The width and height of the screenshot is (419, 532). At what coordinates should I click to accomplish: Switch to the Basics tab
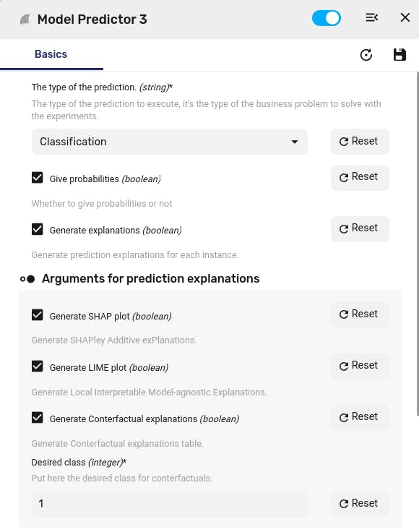pyautogui.click(x=51, y=54)
